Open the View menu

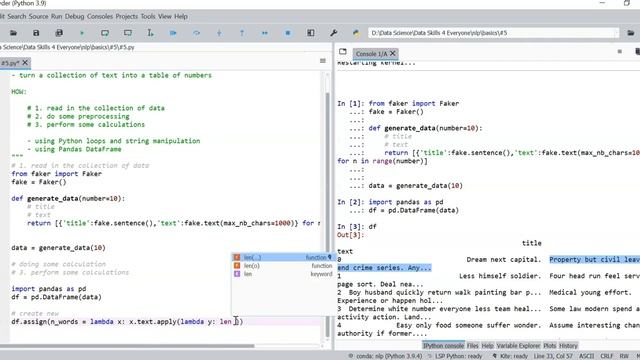(x=164, y=16)
